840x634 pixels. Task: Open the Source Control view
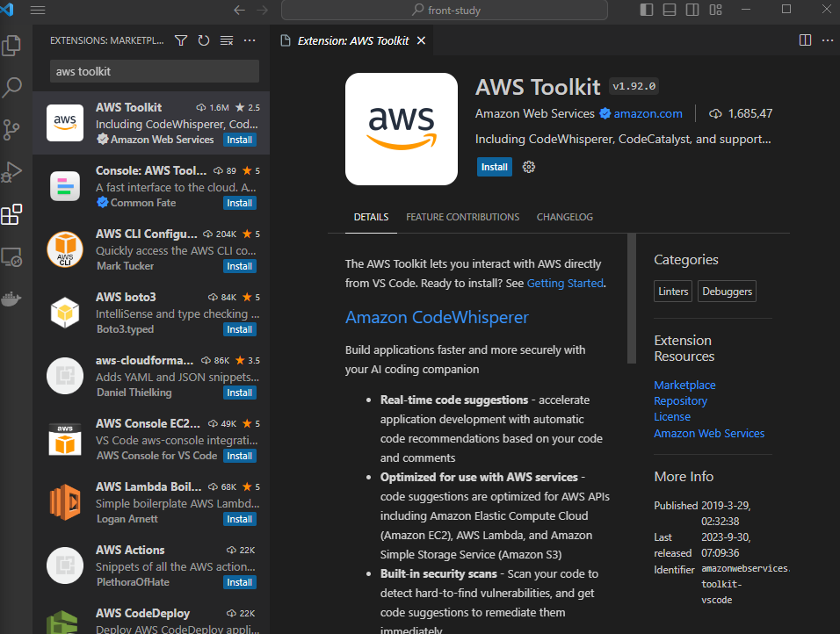pyautogui.click(x=11, y=130)
